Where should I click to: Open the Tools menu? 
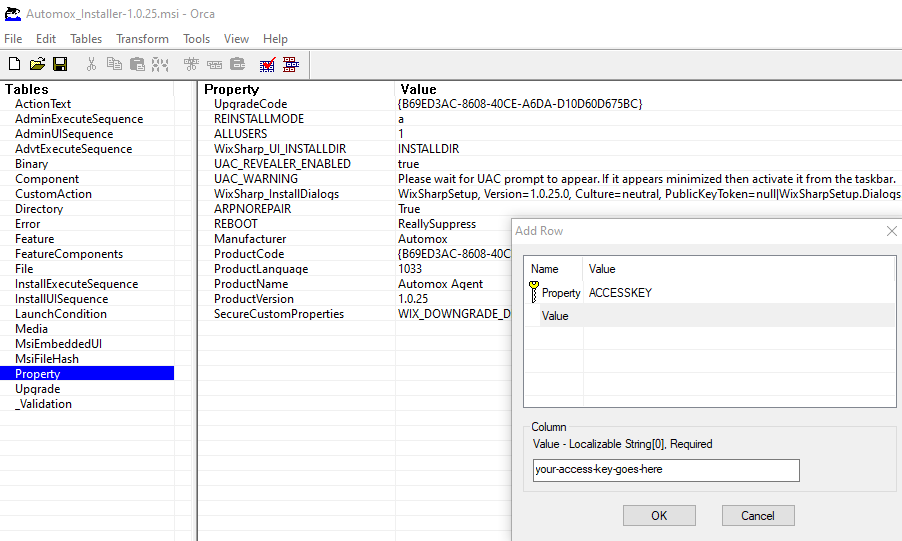click(196, 39)
